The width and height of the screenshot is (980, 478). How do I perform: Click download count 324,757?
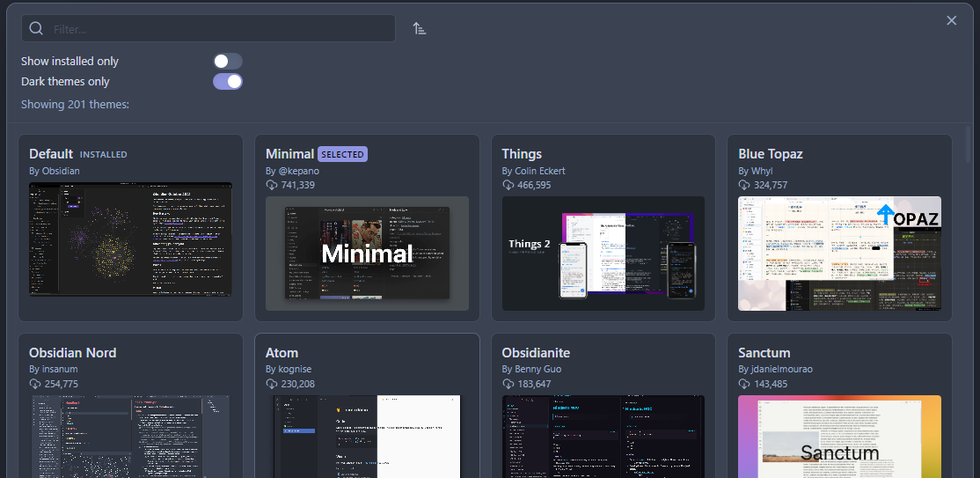click(x=770, y=185)
